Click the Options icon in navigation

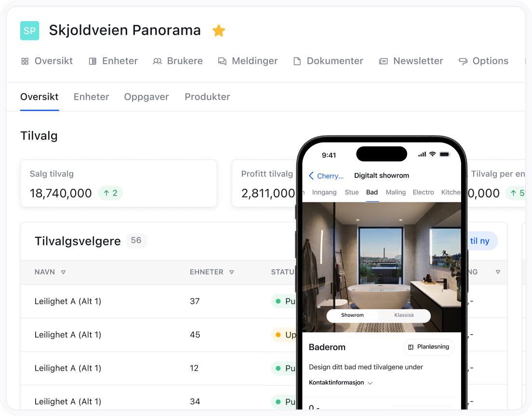pyautogui.click(x=463, y=61)
